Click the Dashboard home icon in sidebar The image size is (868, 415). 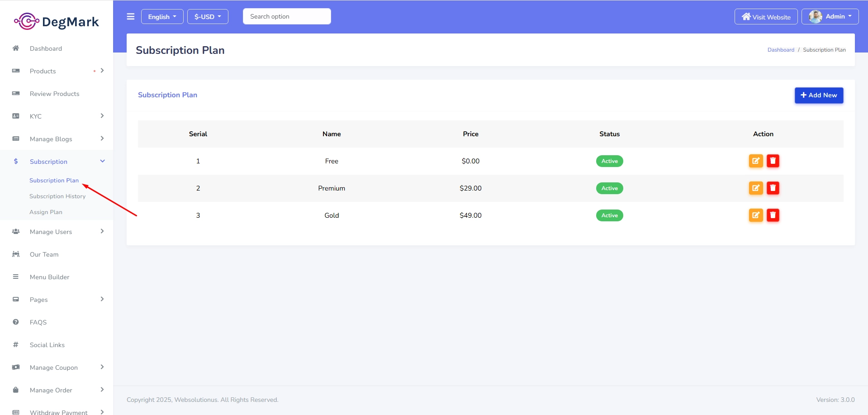pos(16,48)
